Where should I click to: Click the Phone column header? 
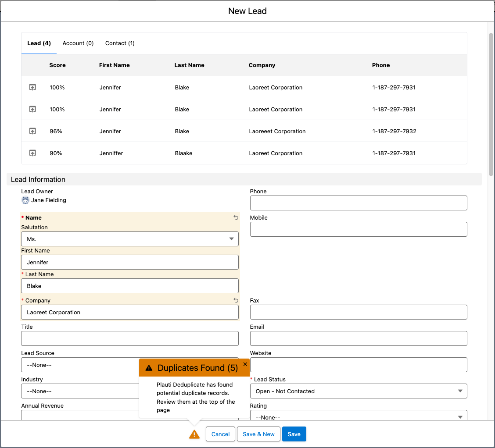381,65
